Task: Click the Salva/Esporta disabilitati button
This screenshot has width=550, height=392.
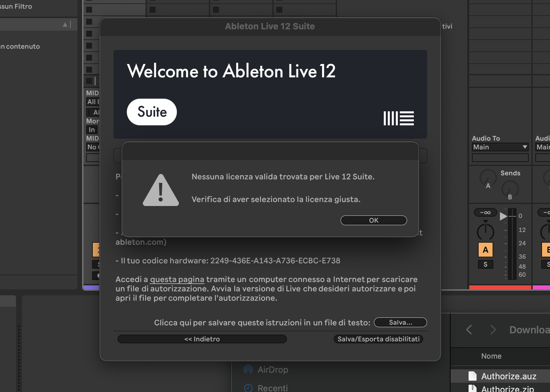Action: (x=378, y=339)
